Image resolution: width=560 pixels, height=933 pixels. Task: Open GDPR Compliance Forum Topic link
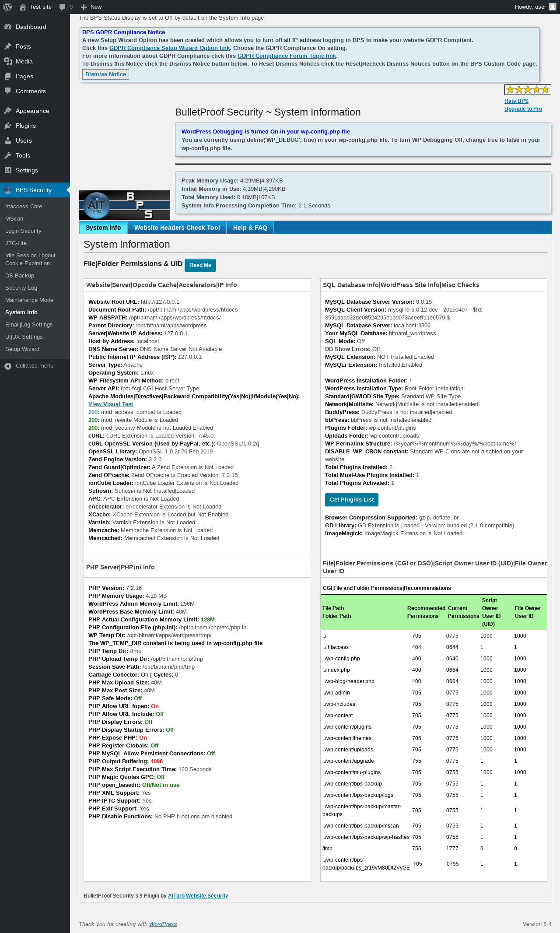click(x=287, y=56)
